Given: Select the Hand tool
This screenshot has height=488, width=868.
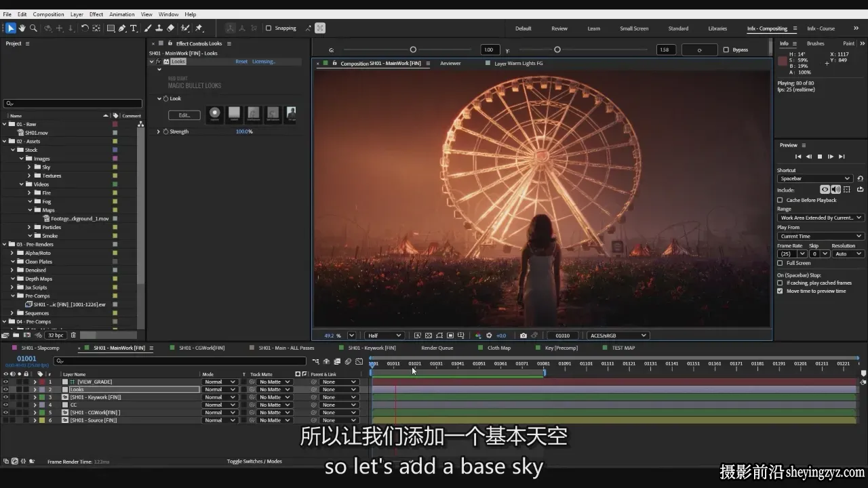Looking at the screenshot, I should point(22,28).
